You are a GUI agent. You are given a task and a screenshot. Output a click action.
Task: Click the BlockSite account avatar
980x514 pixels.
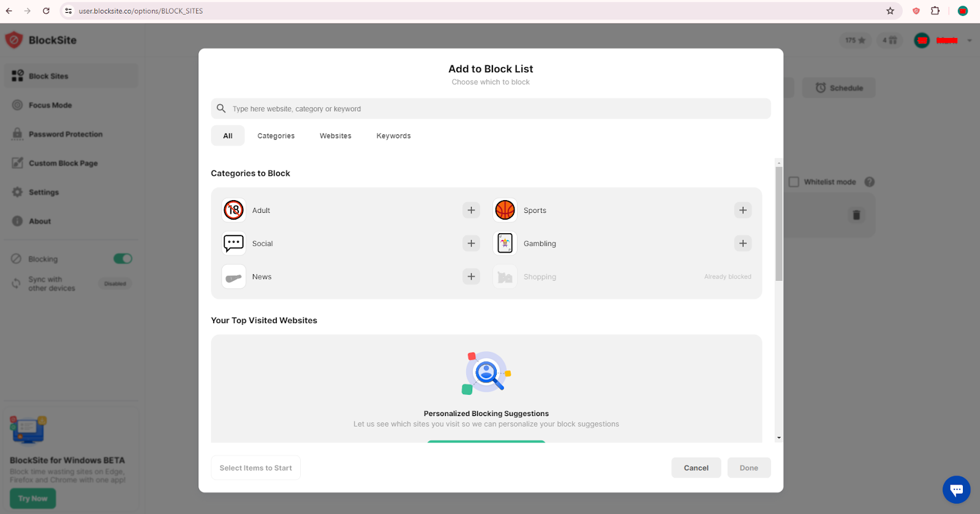(x=922, y=40)
